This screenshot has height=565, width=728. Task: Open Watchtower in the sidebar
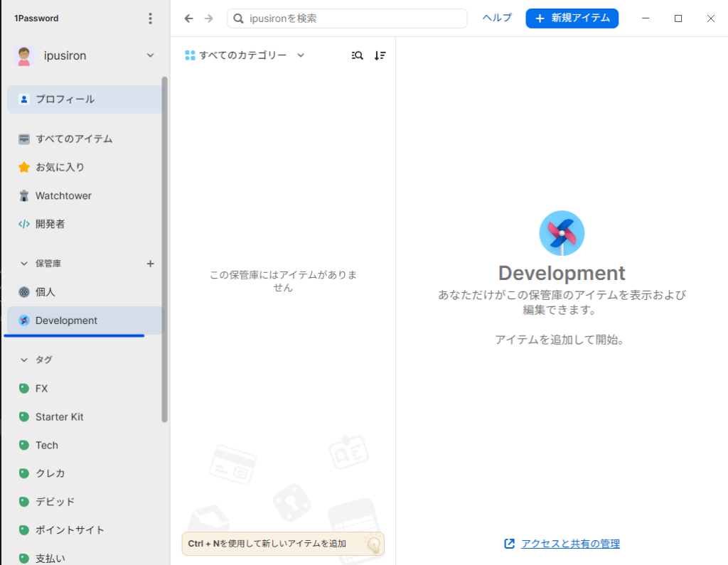click(x=63, y=195)
